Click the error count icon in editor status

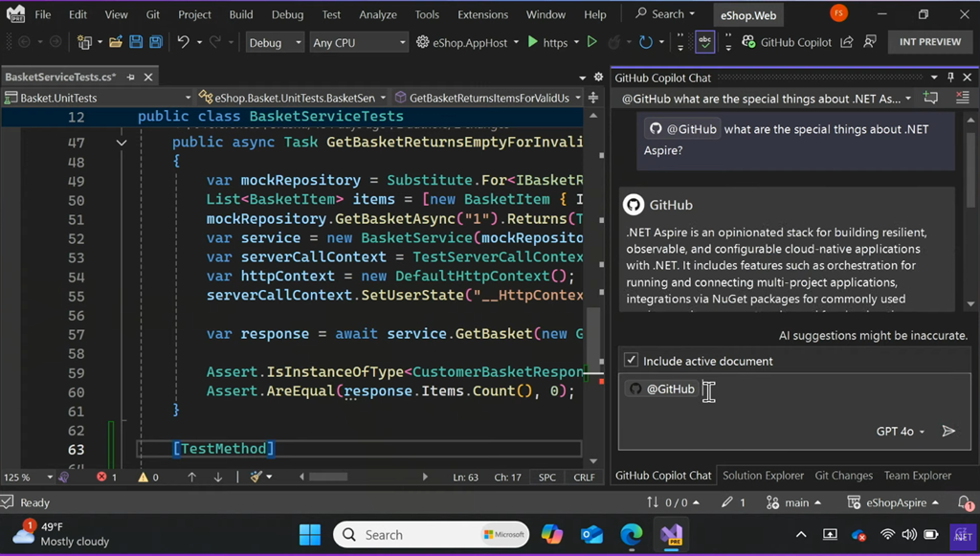point(103,477)
